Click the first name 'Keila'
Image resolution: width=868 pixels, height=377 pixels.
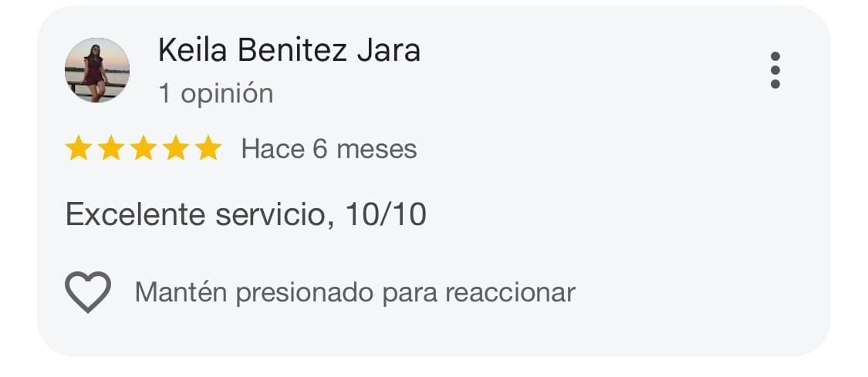[x=193, y=51]
